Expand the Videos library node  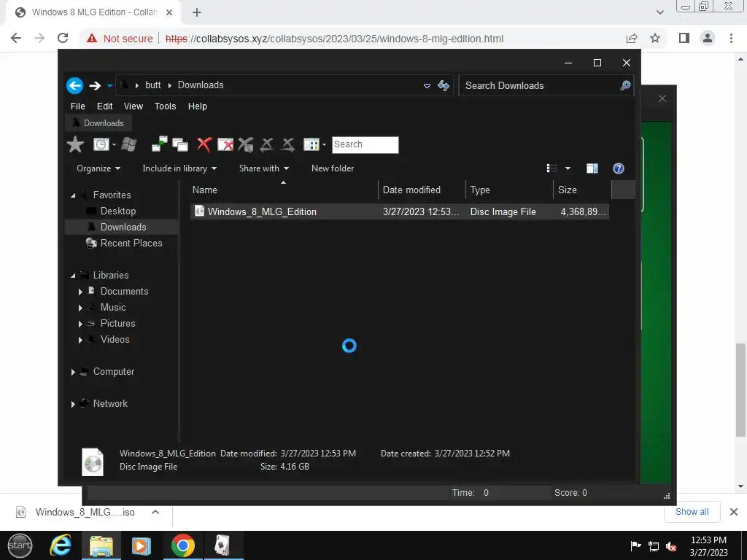coord(80,340)
